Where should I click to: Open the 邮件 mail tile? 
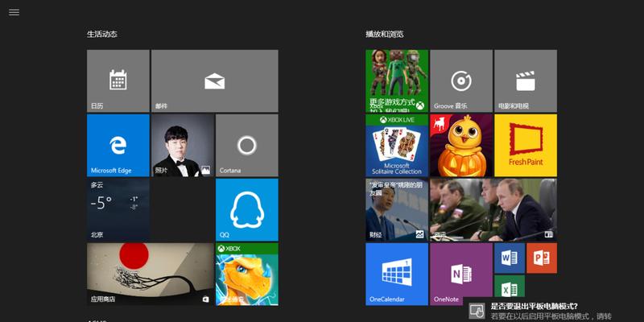pyautogui.click(x=214, y=81)
